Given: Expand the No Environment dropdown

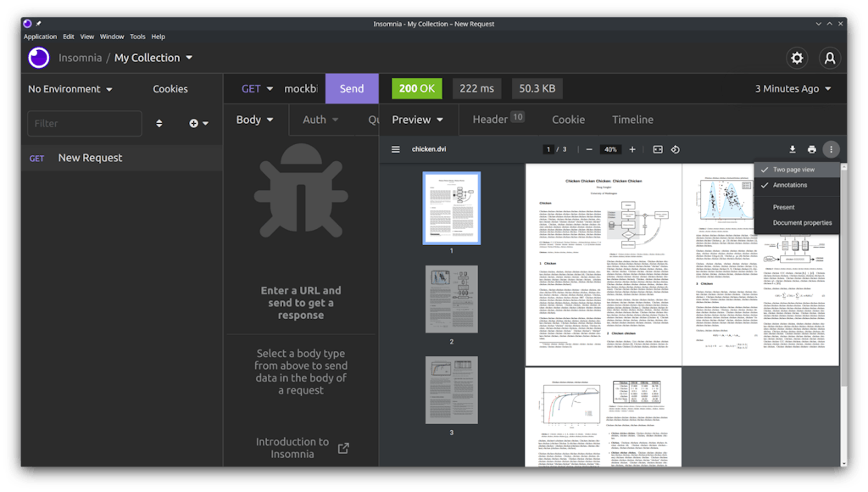Looking at the screenshot, I should tap(64, 89).
